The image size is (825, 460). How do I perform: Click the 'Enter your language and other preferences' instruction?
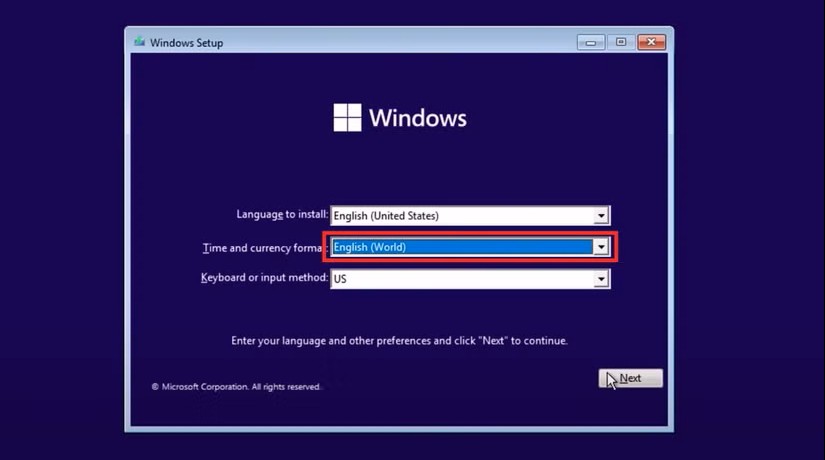pos(399,341)
